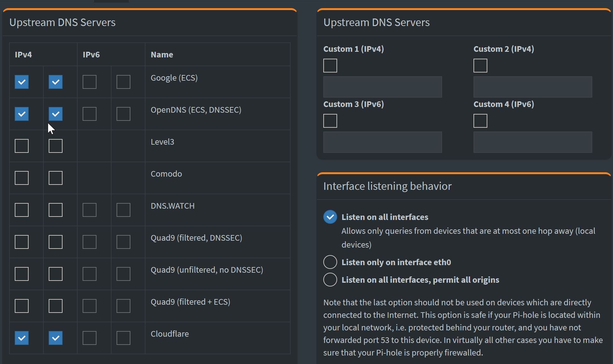This screenshot has height=364, width=613.
Task: Uncheck first IPv4 checkbox for Cloudflare
Action: pyautogui.click(x=22, y=338)
